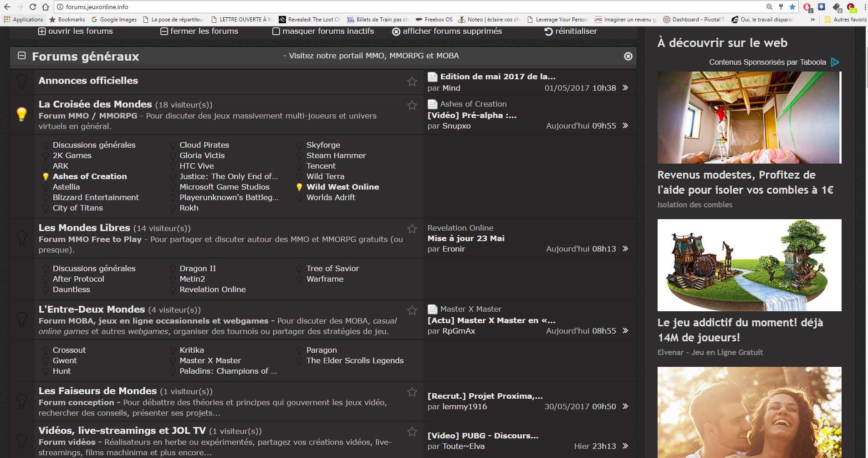The height and width of the screenshot is (458, 868).
Task: Open the Autres favoris folder
Action: point(845,20)
